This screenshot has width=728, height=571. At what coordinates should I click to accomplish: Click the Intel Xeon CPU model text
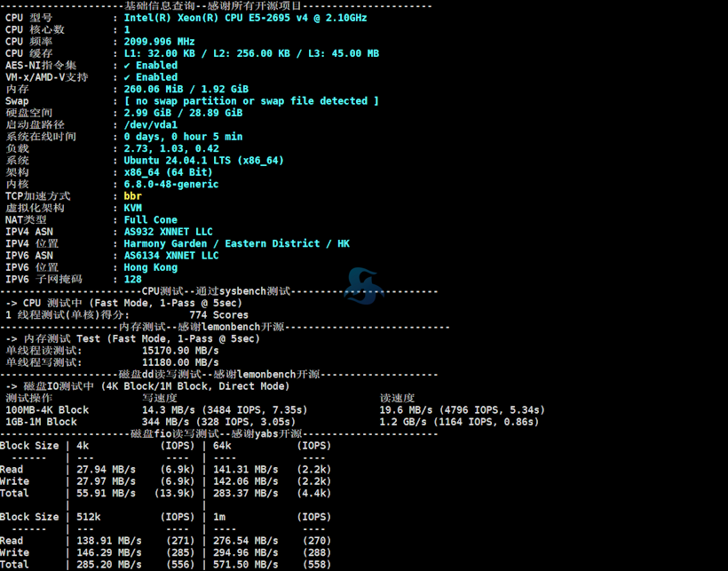coord(245,18)
